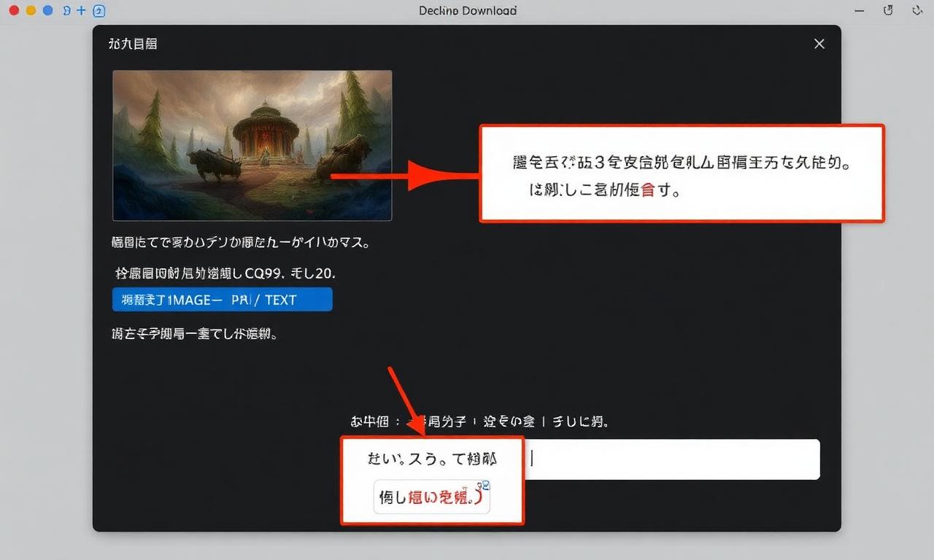This screenshot has width=934, height=560.
Task: Click into the white text input field
Action: click(671, 459)
